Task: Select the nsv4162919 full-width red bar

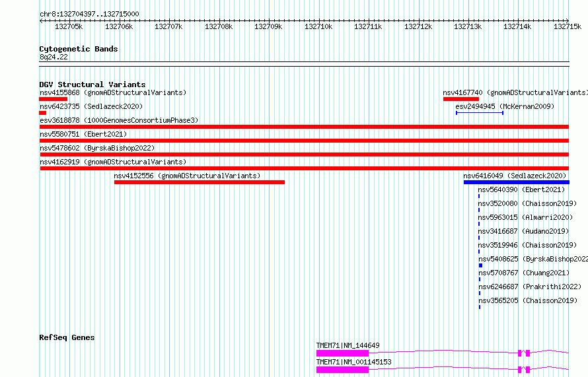Action: (304, 168)
